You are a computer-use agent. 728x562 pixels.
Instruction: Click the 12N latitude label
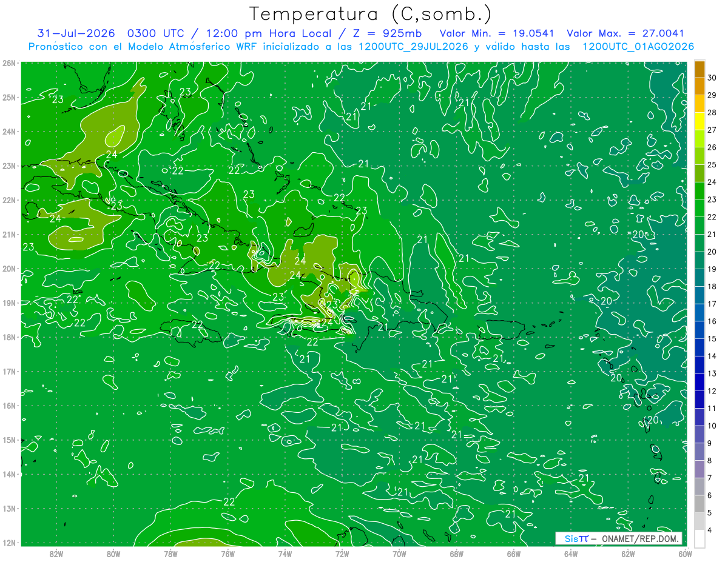pyautogui.click(x=10, y=543)
